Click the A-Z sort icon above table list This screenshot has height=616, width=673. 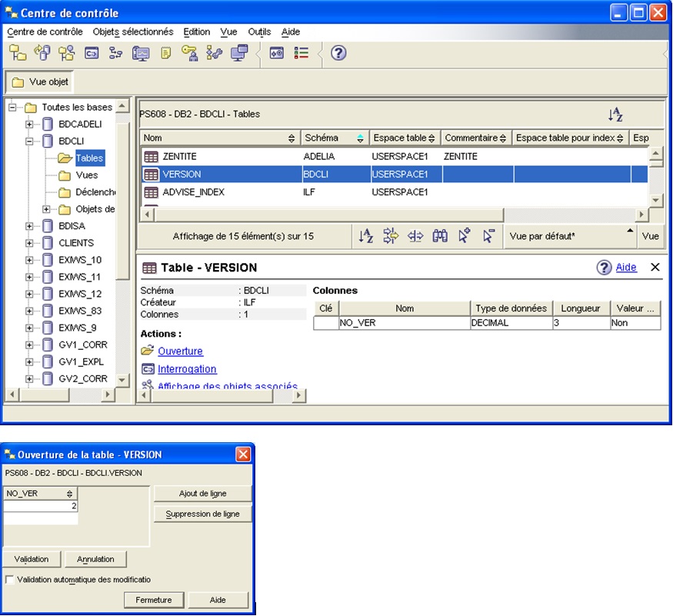[615, 115]
